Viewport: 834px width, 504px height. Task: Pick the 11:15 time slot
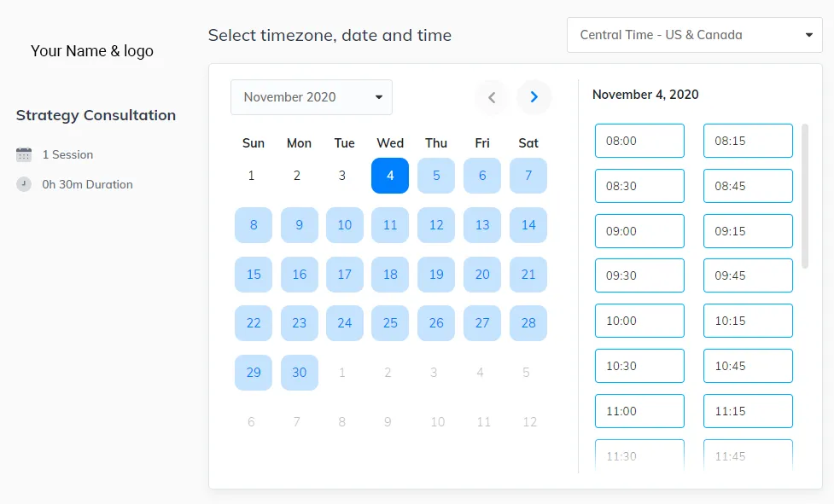[x=748, y=411]
